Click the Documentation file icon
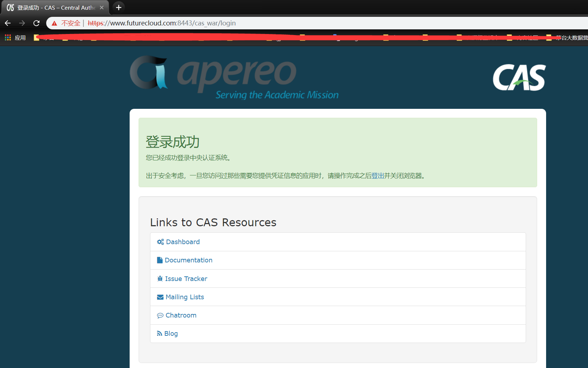The width and height of the screenshot is (588, 368). click(x=160, y=260)
